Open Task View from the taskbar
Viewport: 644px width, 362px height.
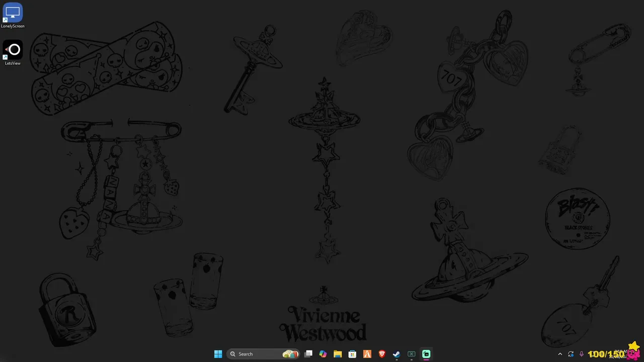(308, 354)
